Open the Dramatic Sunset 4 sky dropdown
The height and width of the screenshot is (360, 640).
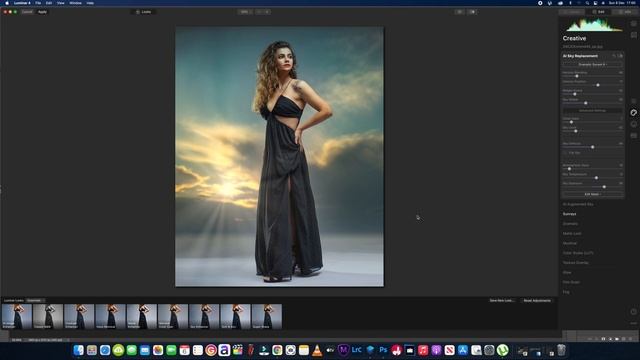593,64
